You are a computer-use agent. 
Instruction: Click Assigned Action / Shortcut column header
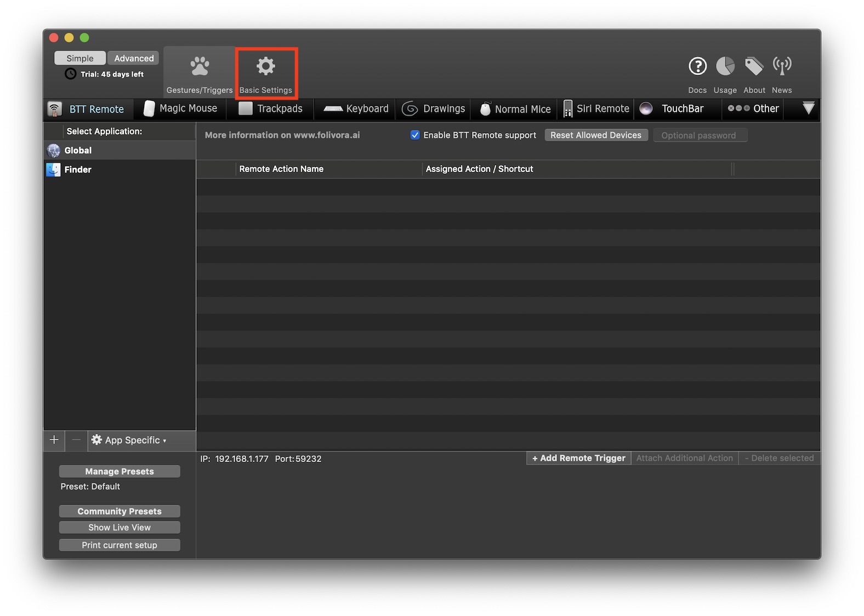click(577, 169)
